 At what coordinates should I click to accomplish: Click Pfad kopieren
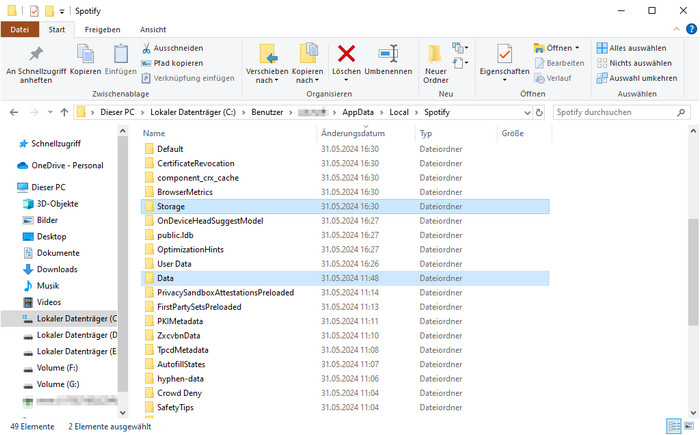172,63
